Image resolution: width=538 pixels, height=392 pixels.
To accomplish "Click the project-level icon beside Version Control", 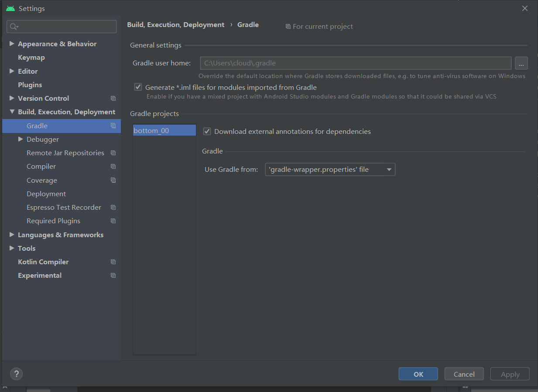I will [113, 98].
